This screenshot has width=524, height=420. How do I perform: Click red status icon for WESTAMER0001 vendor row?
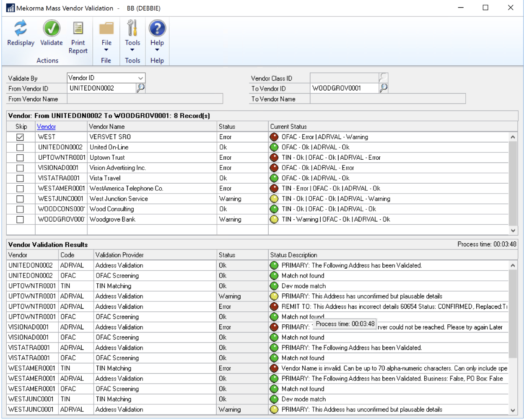pyautogui.click(x=274, y=188)
